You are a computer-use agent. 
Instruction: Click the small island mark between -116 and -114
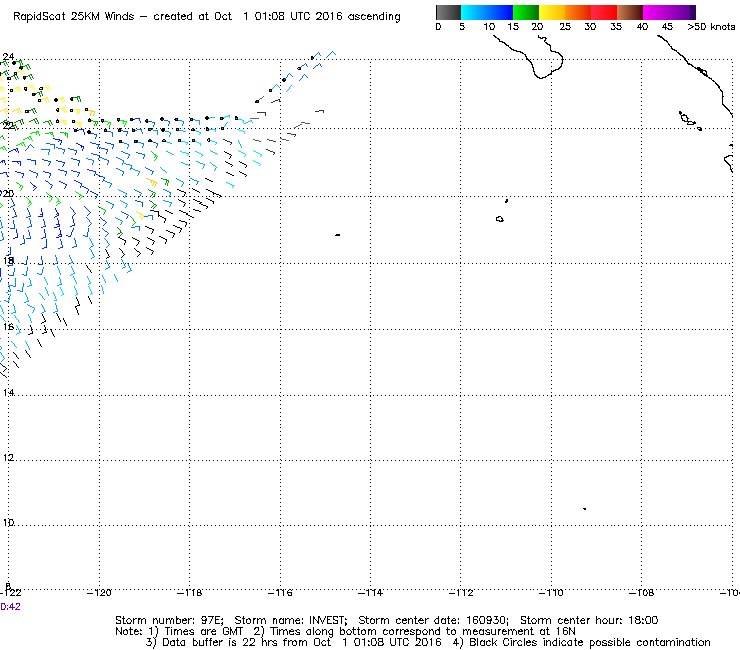click(337, 235)
